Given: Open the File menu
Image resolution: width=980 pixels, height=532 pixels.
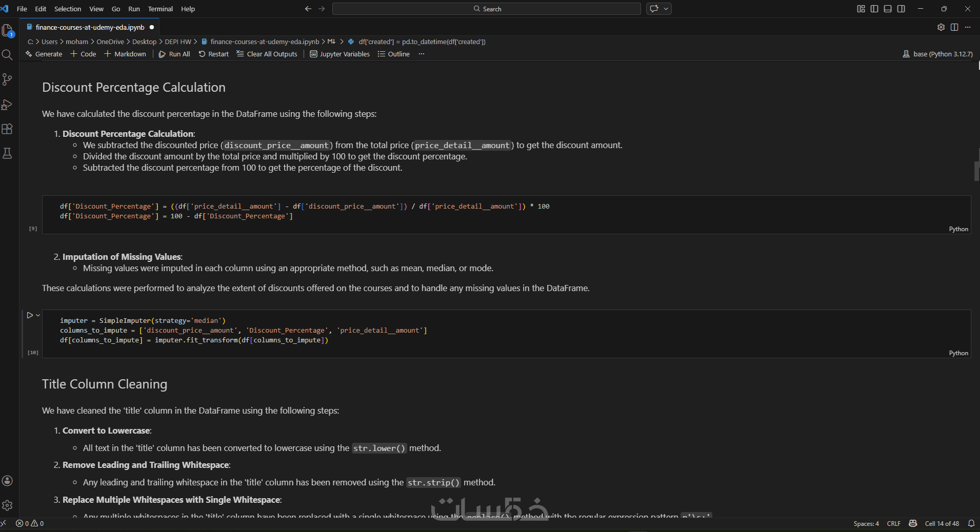Looking at the screenshot, I should pyautogui.click(x=22, y=9).
